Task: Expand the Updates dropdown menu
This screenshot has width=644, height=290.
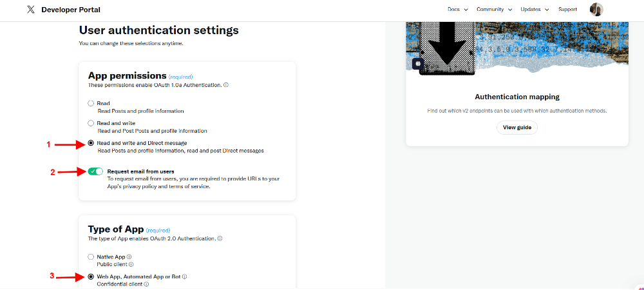Action: coord(535,10)
